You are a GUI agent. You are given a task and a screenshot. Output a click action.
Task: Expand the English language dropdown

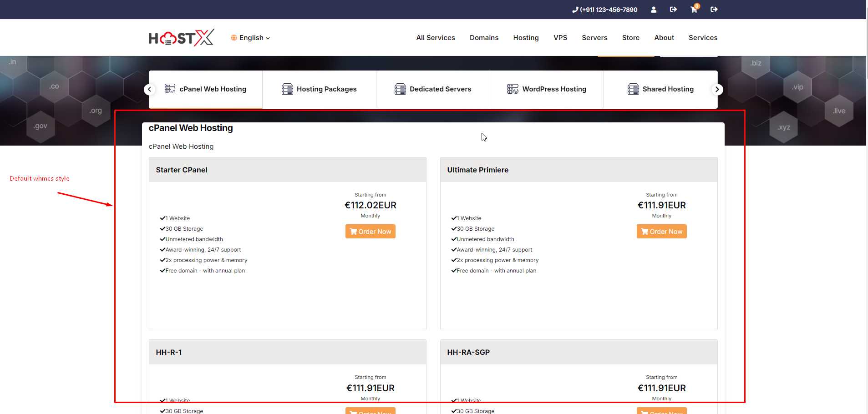click(250, 38)
